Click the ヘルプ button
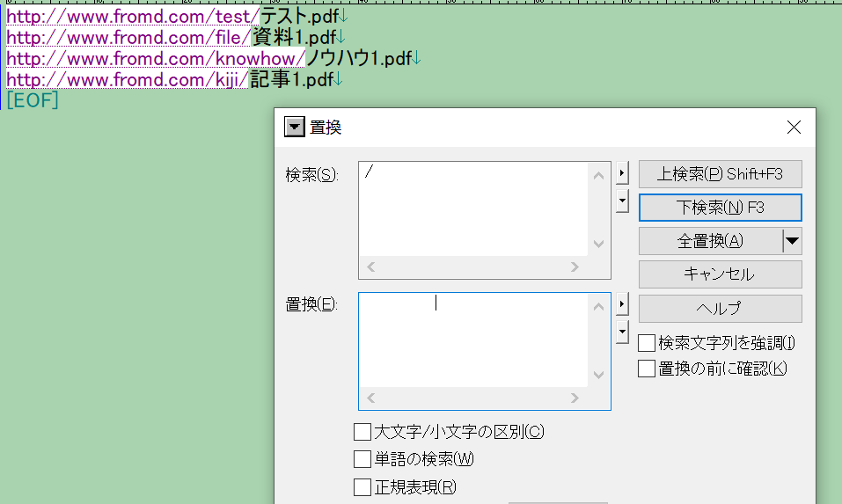This screenshot has height=504, width=842. tap(720, 308)
